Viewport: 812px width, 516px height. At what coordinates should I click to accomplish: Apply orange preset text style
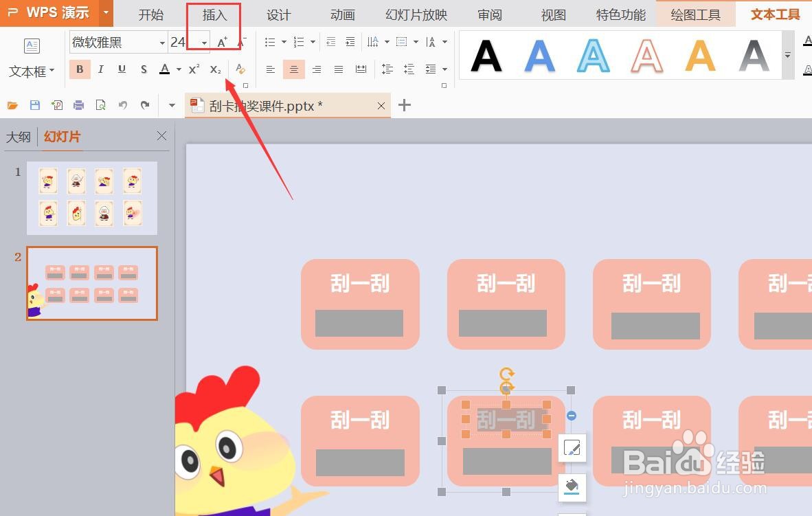pos(701,56)
